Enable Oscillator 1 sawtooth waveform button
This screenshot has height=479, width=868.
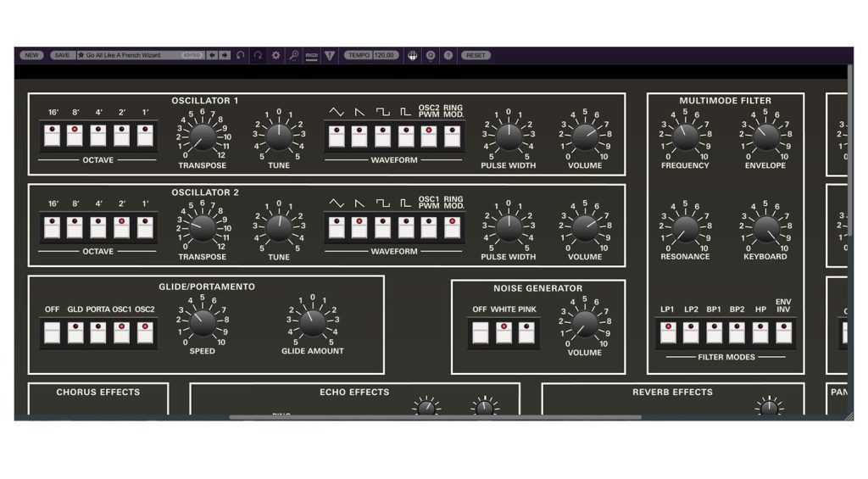click(359, 136)
